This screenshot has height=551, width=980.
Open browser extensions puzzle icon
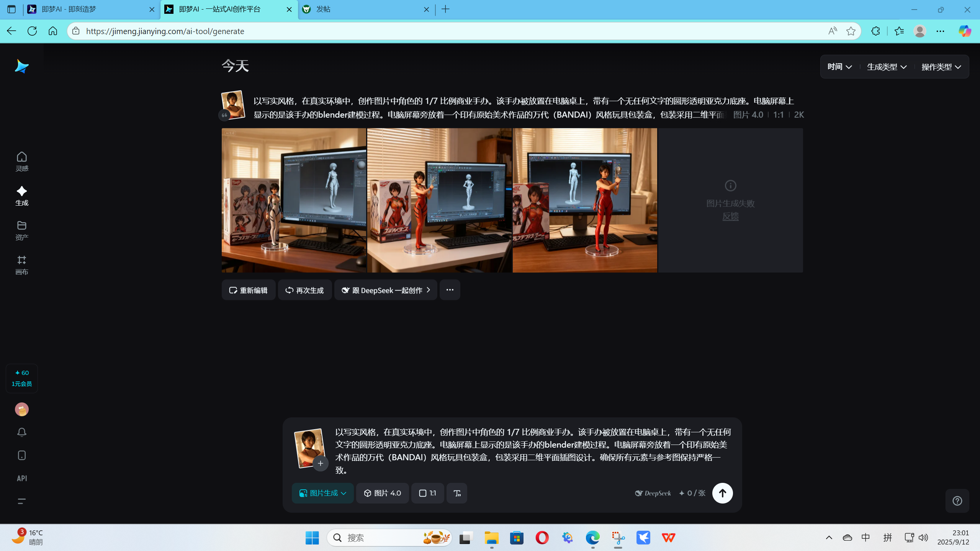tap(875, 31)
